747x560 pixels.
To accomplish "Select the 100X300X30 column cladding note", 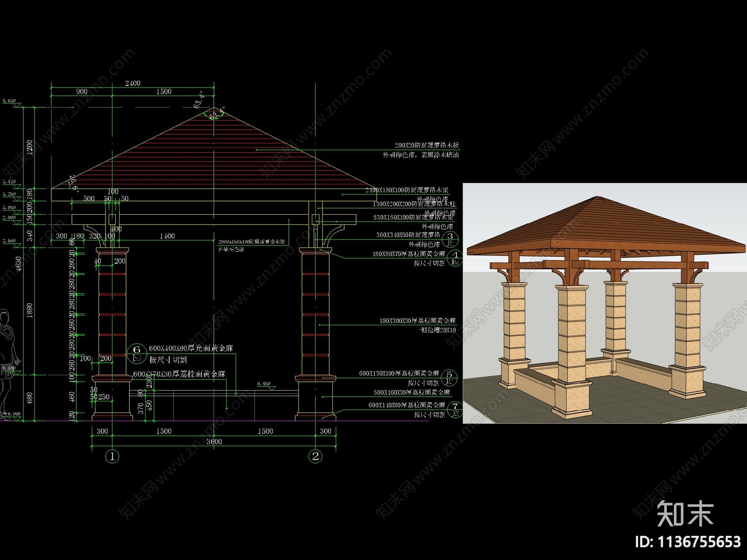I will [x=417, y=321].
